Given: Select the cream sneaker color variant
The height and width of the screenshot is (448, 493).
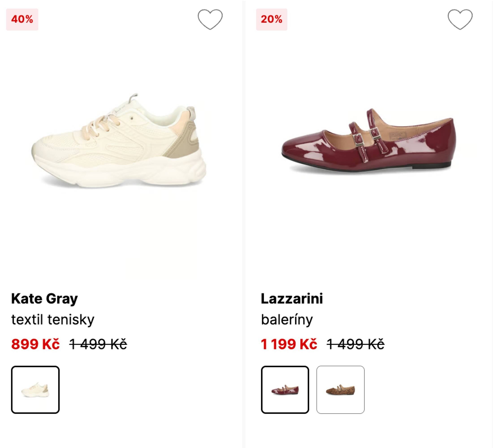Looking at the screenshot, I should click(x=35, y=390).
